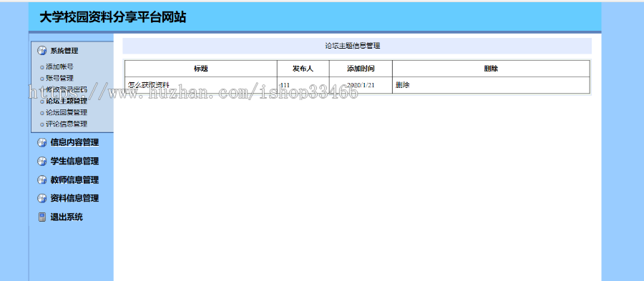Image resolution: width=644 pixels, height=281 pixels.
Task: Click the disc icon beside 系统管理
Action: pyautogui.click(x=42, y=51)
